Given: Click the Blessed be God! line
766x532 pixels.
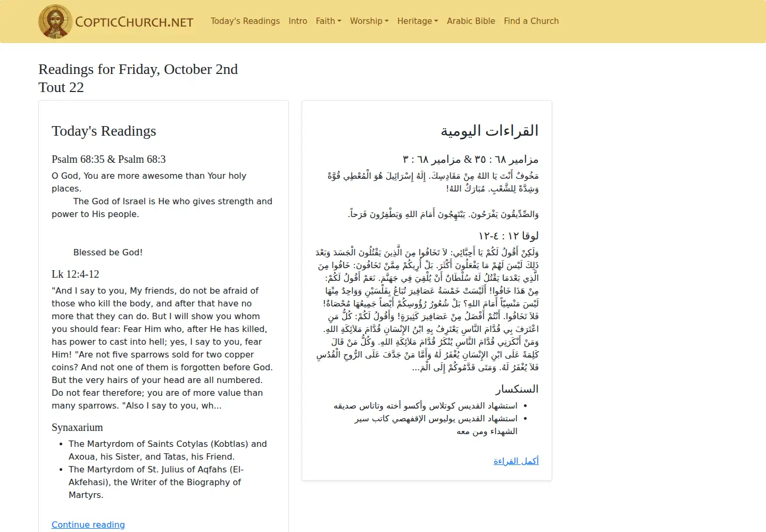Looking at the screenshot, I should pyautogui.click(x=108, y=252).
